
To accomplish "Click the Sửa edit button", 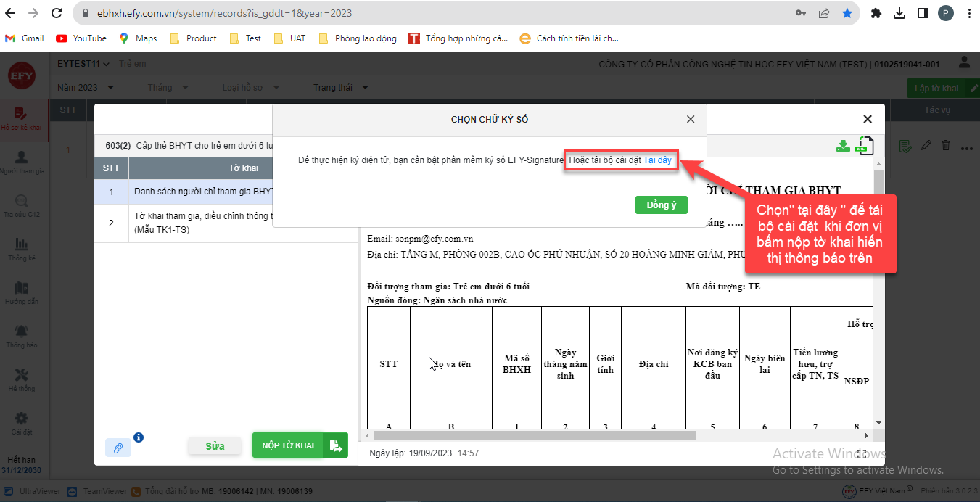I will 215,445.
